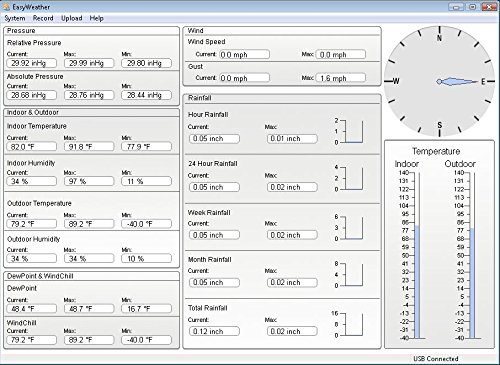Click WindChill max value field
Image resolution: width=500 pixels, height=365 pixels.
[x=89, y=340]
